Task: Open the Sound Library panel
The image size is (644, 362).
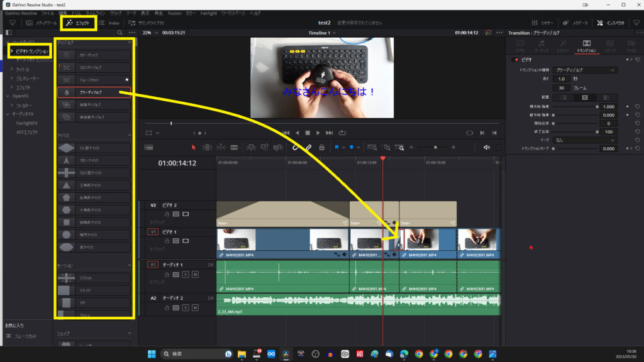Action: pos(146,23)
